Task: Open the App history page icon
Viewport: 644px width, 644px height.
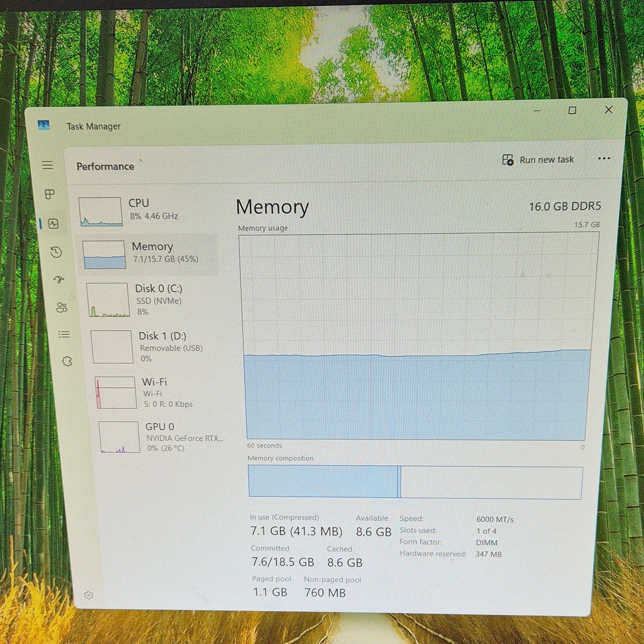Action: tap(56, 252)
